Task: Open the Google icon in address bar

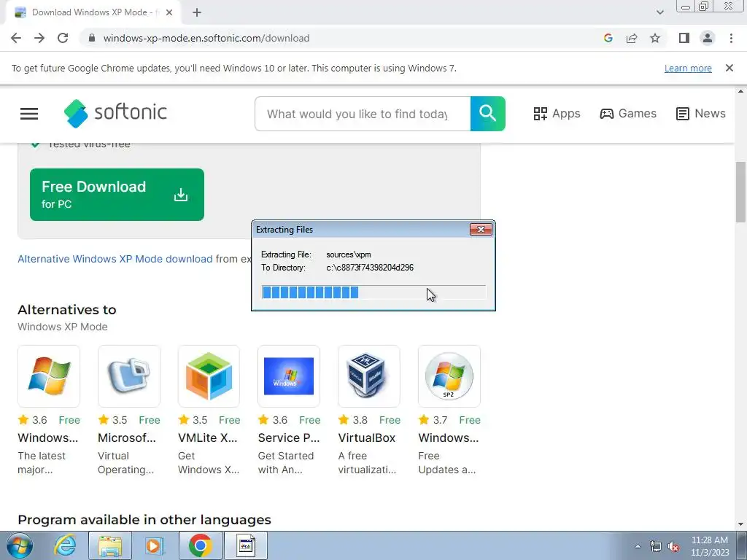Action: pyautogui.click(x=608, y=38)
